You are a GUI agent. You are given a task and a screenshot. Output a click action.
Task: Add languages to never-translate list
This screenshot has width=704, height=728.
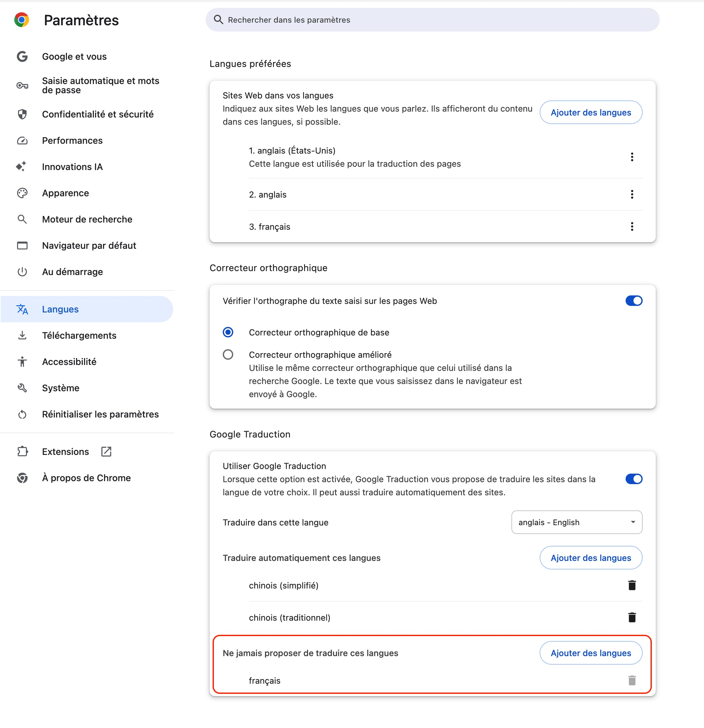point(590,653)
